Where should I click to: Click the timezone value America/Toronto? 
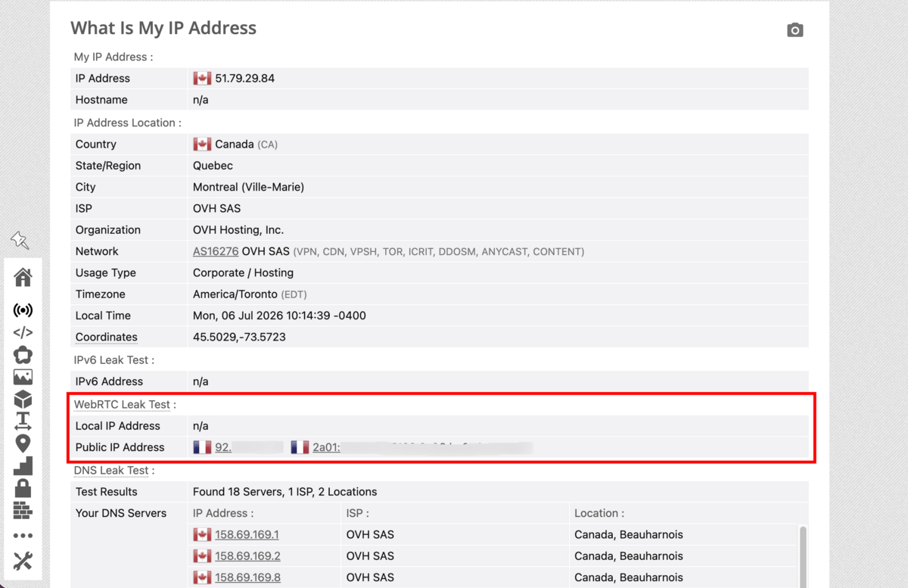(x=235, y=294)
